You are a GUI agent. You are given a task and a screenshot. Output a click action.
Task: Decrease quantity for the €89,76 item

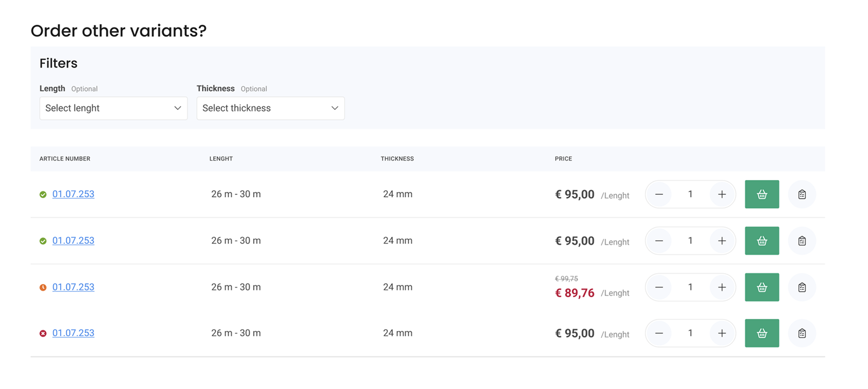point(659,287)
